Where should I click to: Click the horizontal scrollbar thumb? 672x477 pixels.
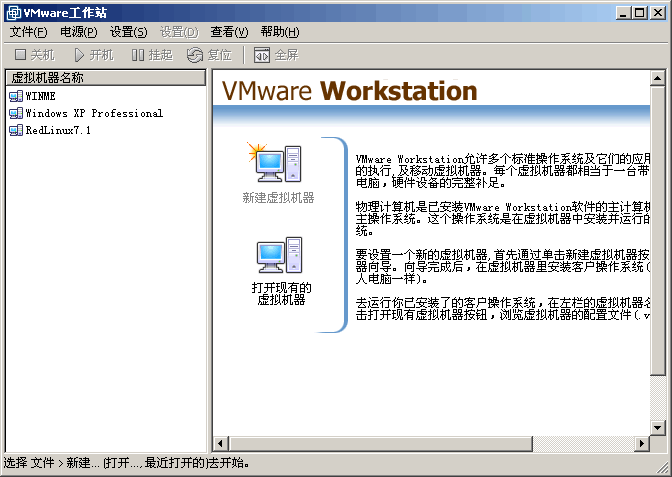coord(381,443)
